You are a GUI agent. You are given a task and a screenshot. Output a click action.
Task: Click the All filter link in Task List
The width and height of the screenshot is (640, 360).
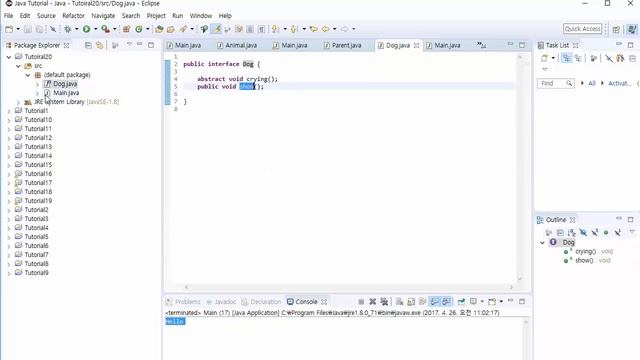[592, 83]
